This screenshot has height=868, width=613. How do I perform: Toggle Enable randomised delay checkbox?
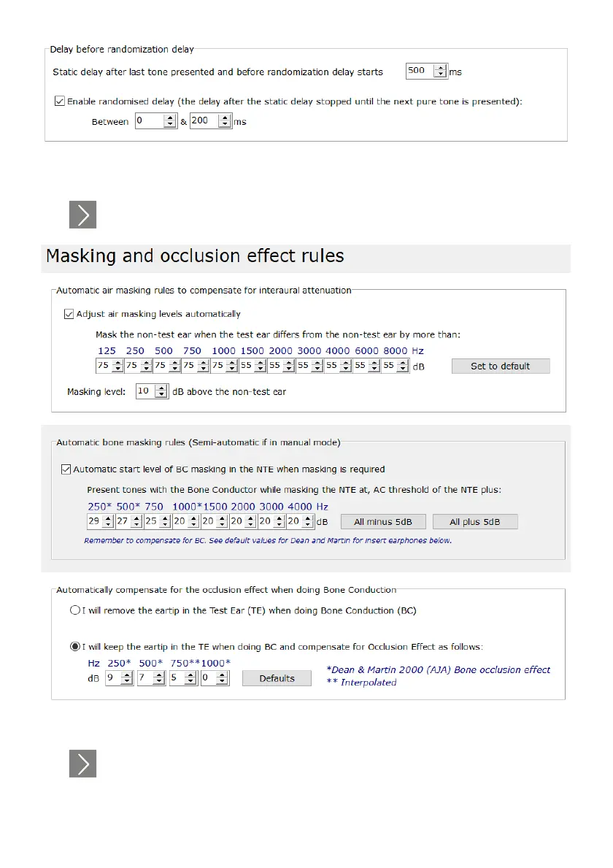(60, 102)
